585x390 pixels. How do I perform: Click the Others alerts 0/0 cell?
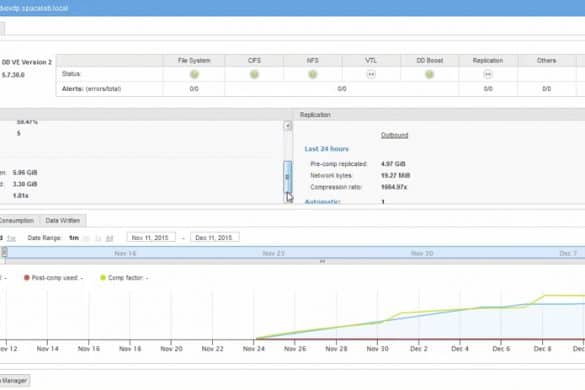click(x=546, y=89)
